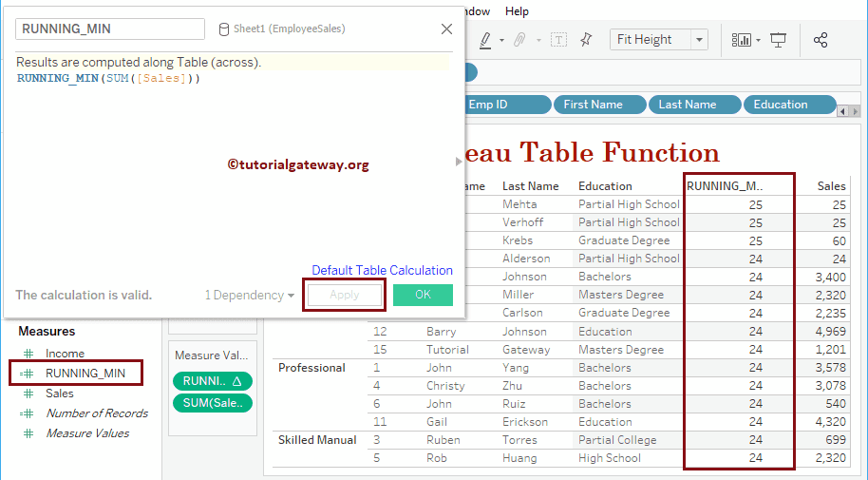
Task: Click the last name Verhoff cell
Action: (522, 222)
